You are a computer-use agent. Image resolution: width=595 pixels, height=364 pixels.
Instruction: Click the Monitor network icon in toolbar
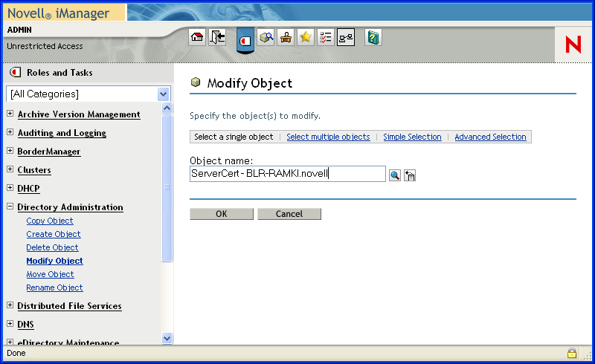click(x=346, y=37)
